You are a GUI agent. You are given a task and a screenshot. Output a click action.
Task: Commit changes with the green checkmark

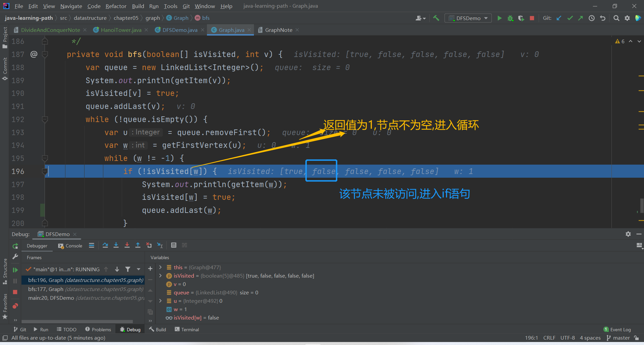(570, 18)
